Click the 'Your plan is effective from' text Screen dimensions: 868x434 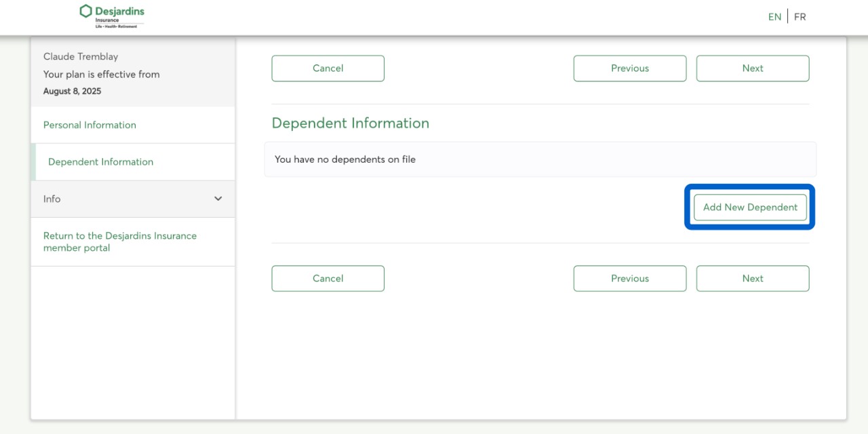point(102,75)
